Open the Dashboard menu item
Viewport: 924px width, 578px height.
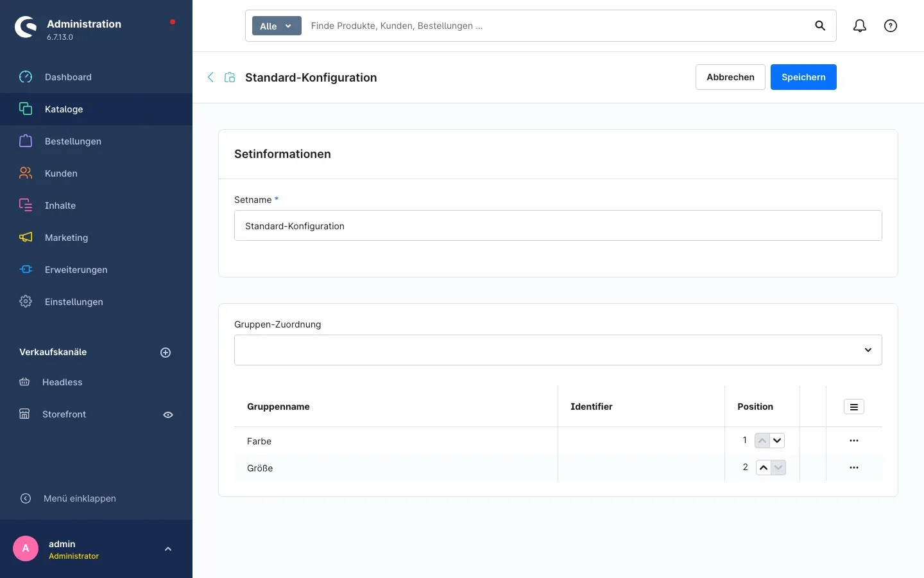click(x=96, y=77)
